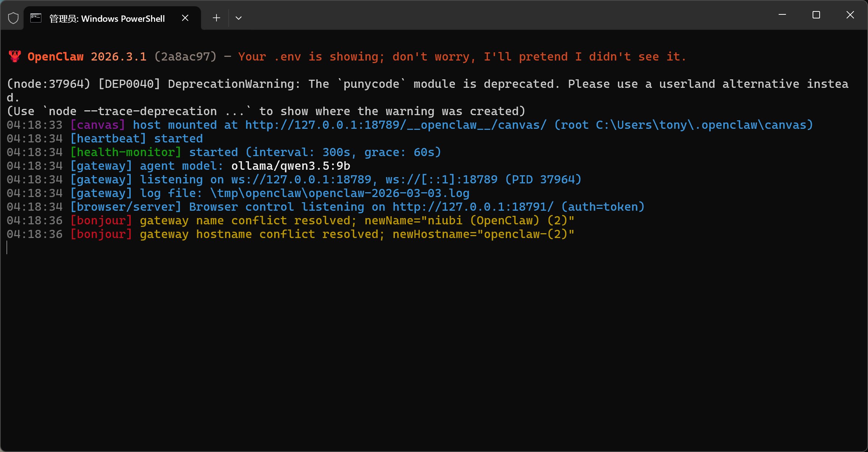
Task: Click the commit hash (2a8ac97) text
Action: (x=185, y=57)
